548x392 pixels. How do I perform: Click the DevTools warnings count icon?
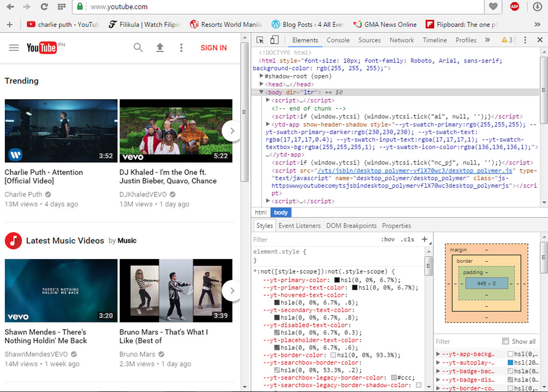507,40
